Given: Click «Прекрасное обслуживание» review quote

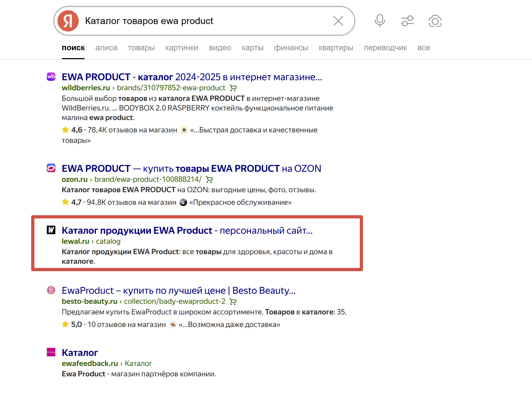Looking at the screenshot, I should point(240,202).
